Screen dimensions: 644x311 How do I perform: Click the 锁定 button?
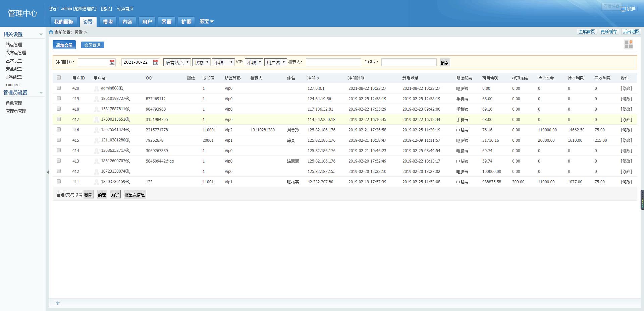coord(102,195)
